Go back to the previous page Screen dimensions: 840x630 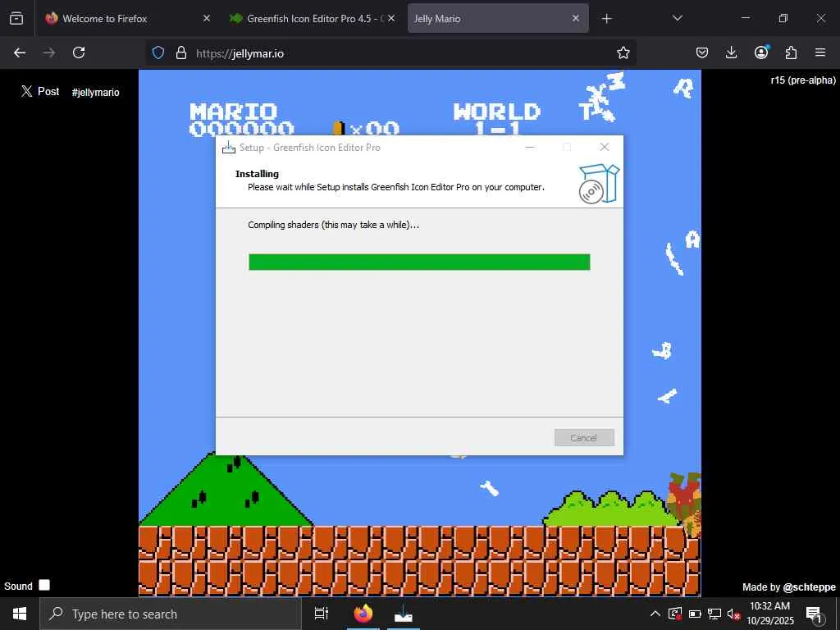(x=20, y=52)
